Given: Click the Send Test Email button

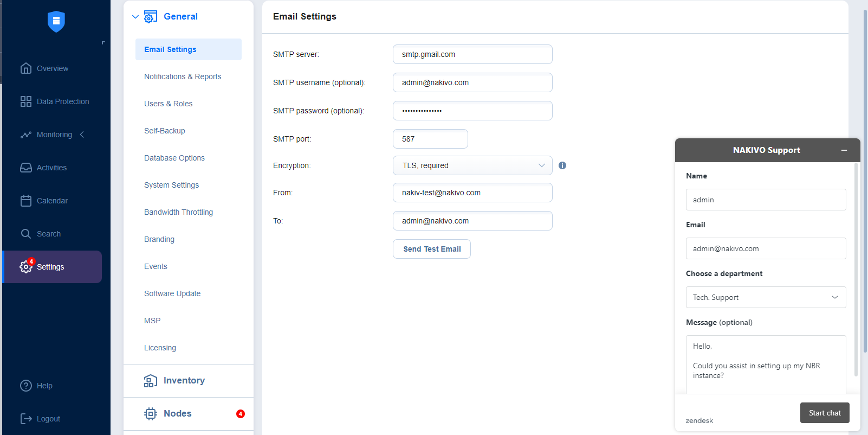Looking at the screenshot, I should coord(431,249).
